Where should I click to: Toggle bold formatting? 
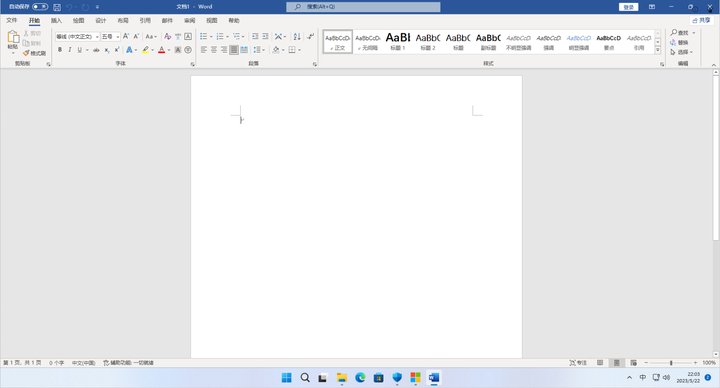[x=60, y=50]
